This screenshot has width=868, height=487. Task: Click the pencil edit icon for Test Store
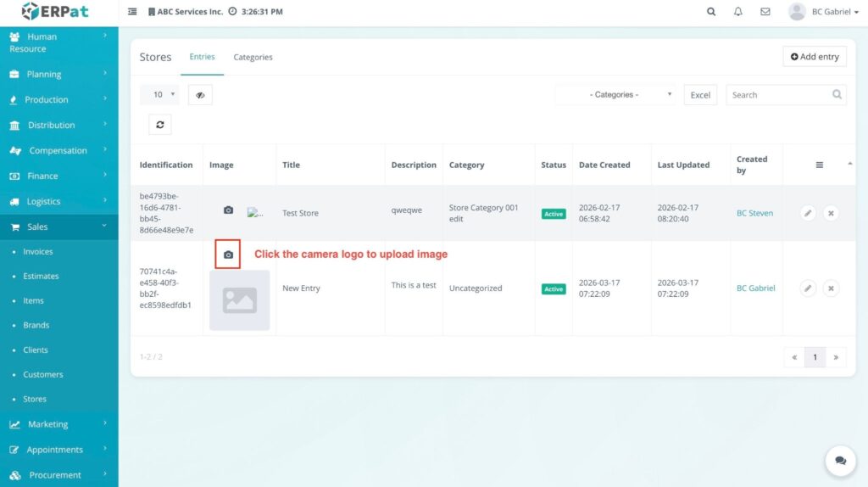click(x=808, y=214)
